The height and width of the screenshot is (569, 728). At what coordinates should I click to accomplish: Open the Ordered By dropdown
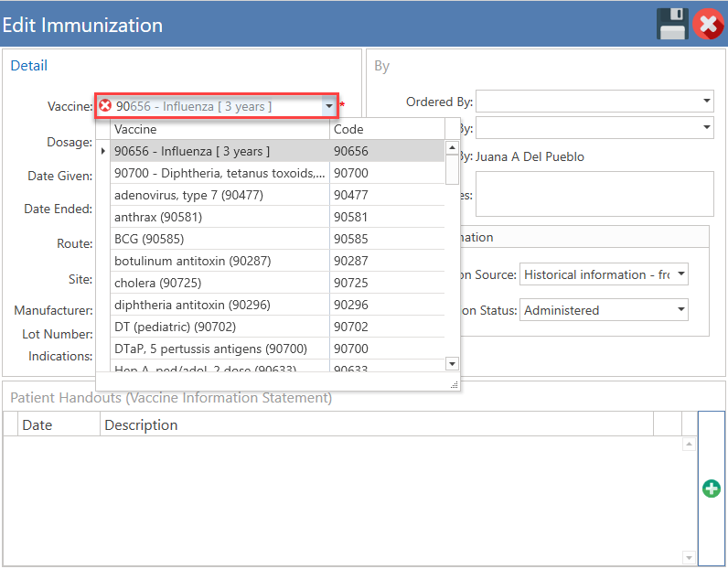click(706, 101)
